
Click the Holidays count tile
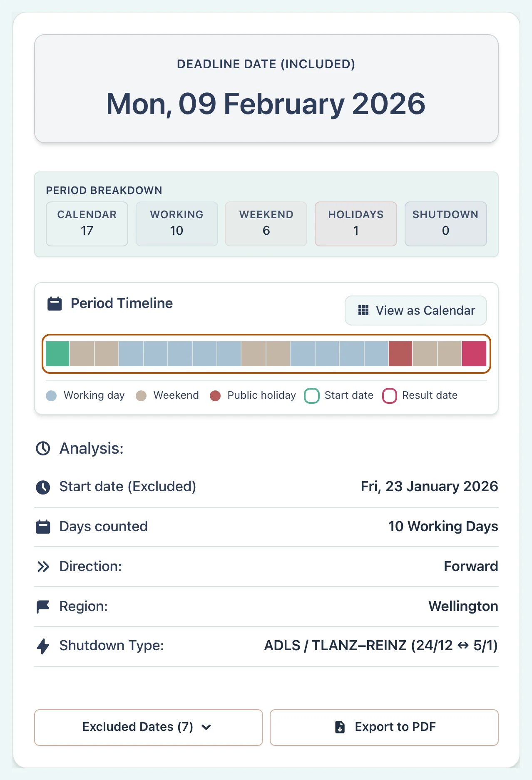pyautogui.click(x=356, y=224)
